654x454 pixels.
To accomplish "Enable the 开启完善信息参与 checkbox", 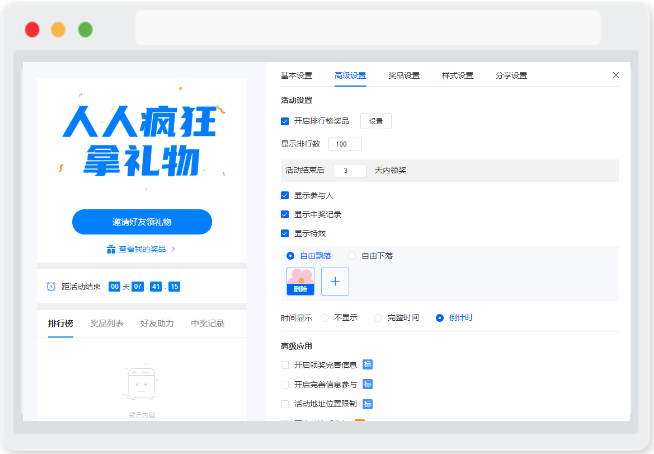I will click(285, 384).
